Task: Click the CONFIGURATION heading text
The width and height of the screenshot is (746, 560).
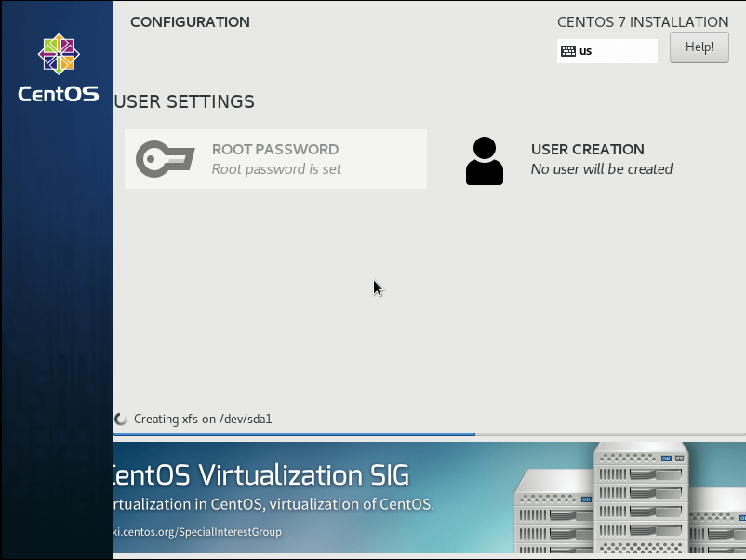Action: click(x=190, y=22)
